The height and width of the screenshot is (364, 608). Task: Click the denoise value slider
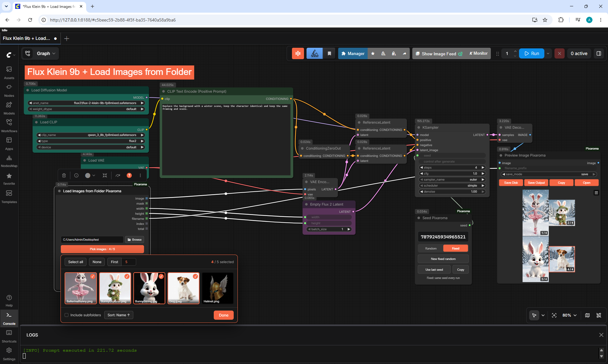click(452, 192)
